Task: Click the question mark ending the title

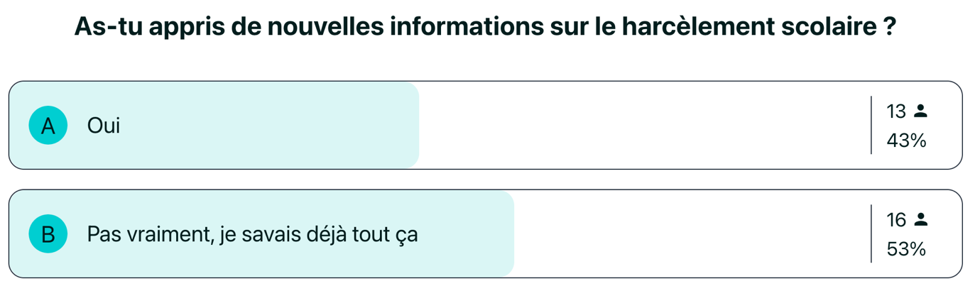Action: point(888,28)
